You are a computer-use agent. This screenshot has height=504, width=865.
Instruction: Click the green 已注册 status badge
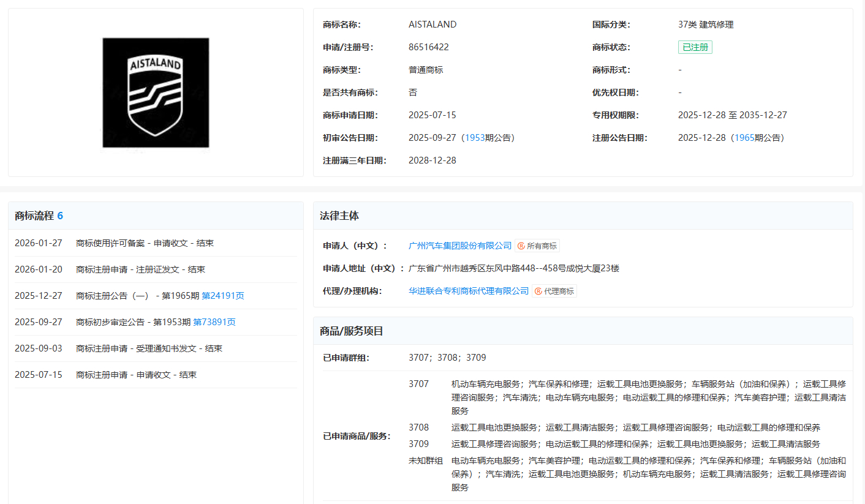click(x=695, y=47)
